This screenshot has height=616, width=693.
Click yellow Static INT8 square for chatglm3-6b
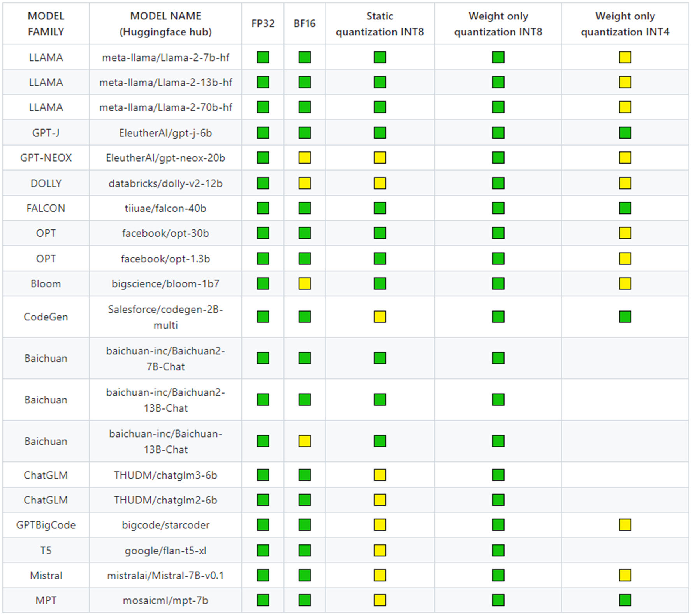380,475
